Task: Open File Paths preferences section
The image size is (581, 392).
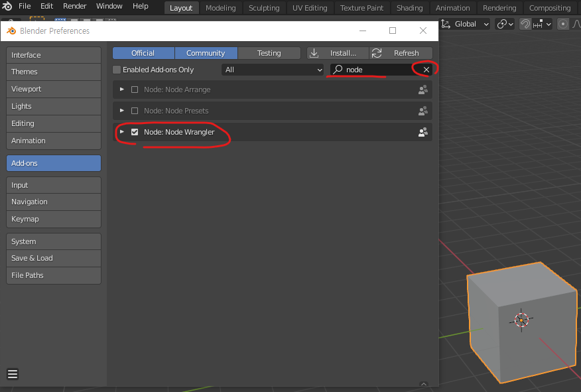Action: tap(54, 276)
